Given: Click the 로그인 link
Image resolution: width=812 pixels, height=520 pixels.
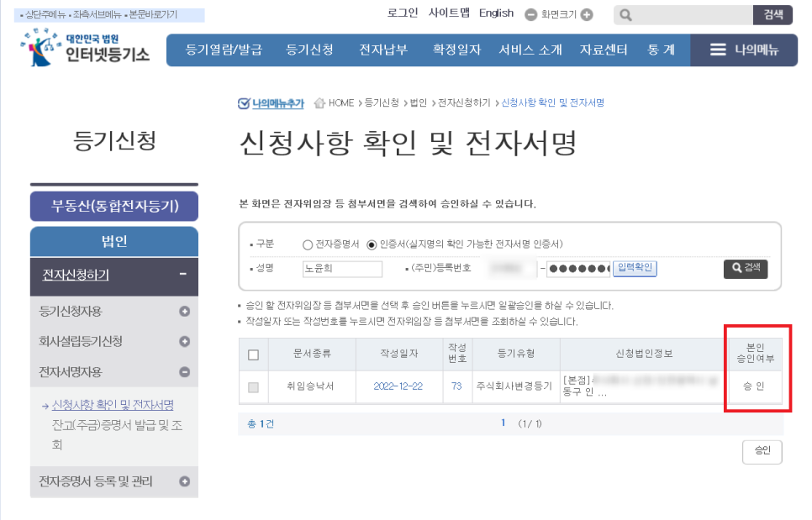Looking at the screenshot, I should tap(403, 13).
